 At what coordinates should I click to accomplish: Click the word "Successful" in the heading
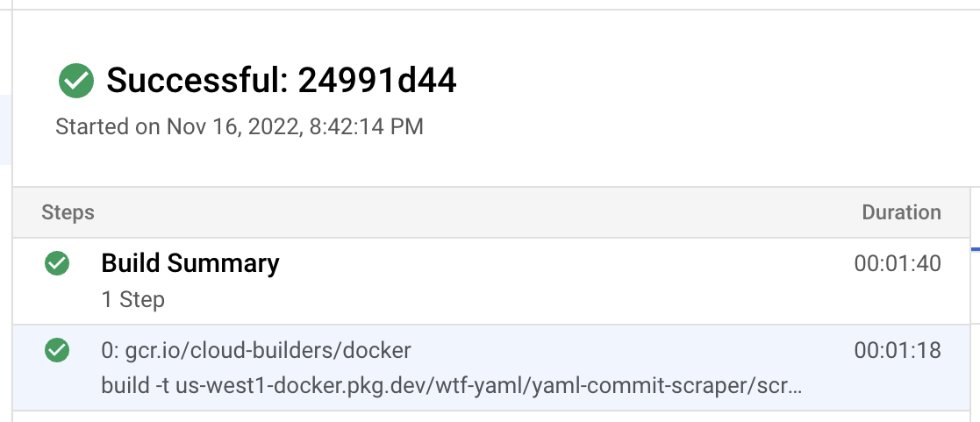click(x=197, y=82)
